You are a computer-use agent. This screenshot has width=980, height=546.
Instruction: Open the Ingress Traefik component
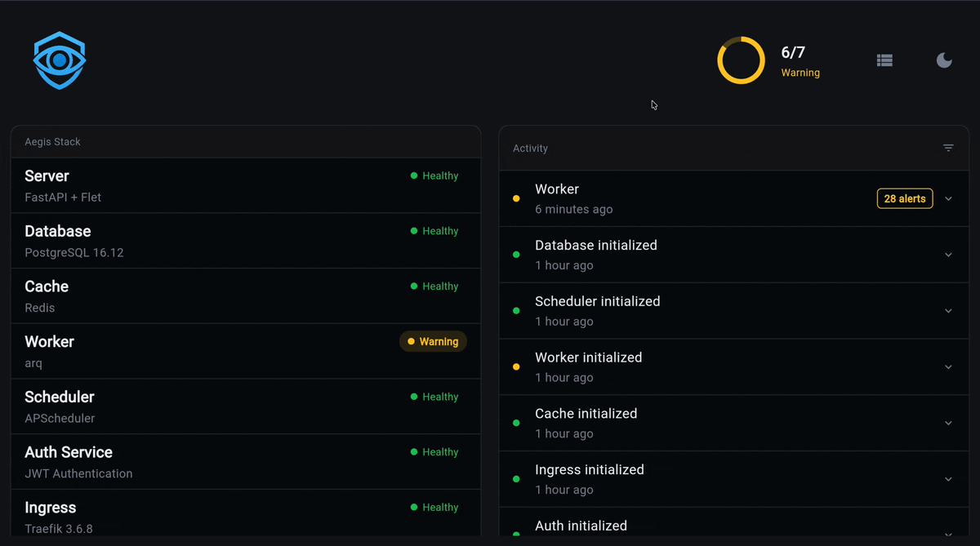(x=245, y=517)
